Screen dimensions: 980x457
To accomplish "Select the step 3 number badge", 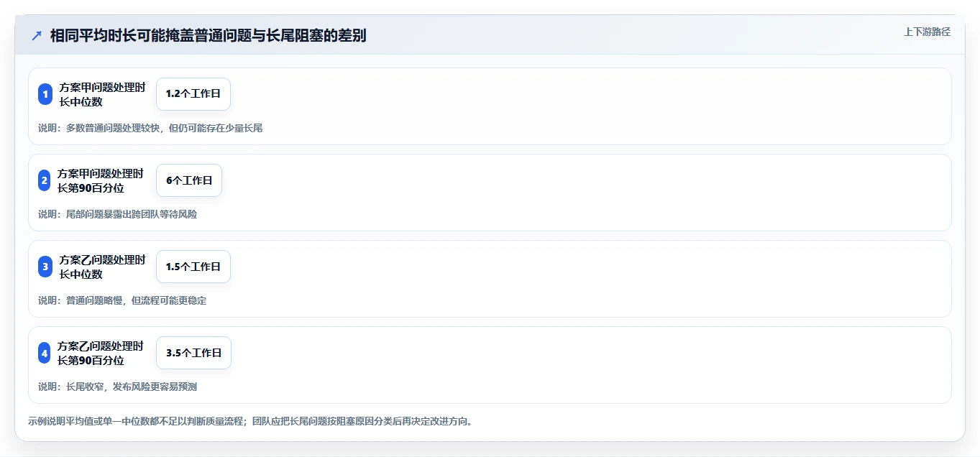I will point(45,267).
